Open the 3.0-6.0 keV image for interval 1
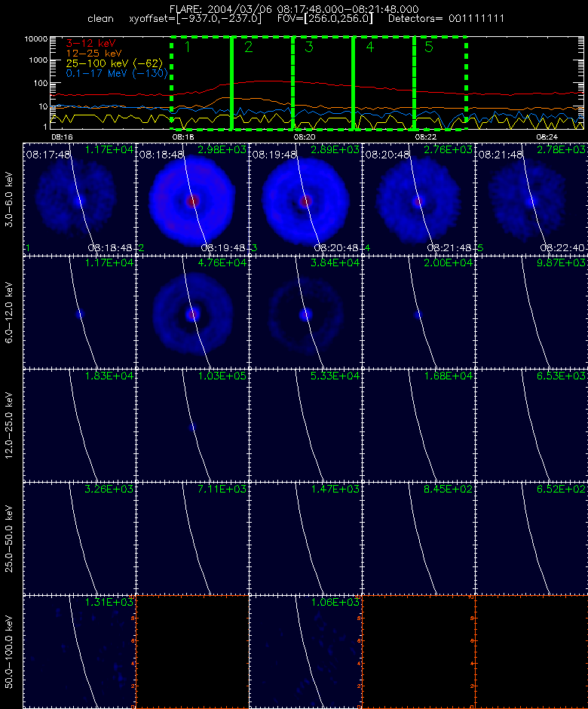This screenshot has width=588, height=709. coord(80,199)
